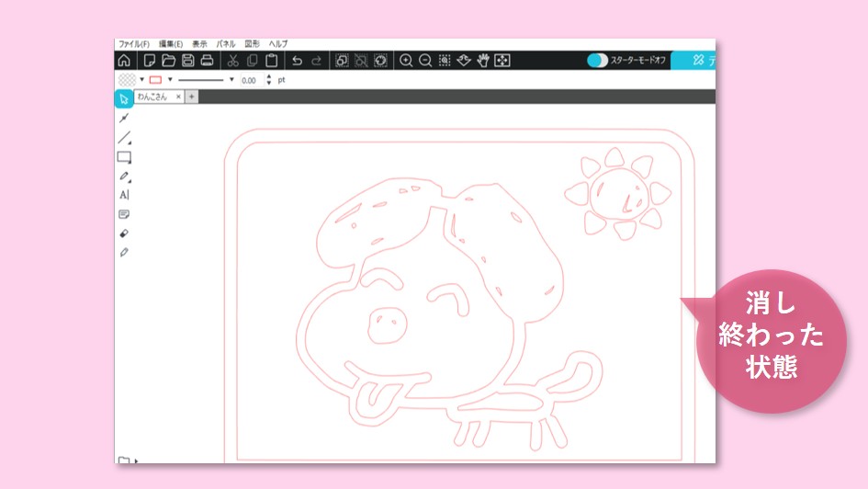The height and width of the screenshot is (489, 868).
Task: Click line width value field 0.00
Action: (251, 80)
